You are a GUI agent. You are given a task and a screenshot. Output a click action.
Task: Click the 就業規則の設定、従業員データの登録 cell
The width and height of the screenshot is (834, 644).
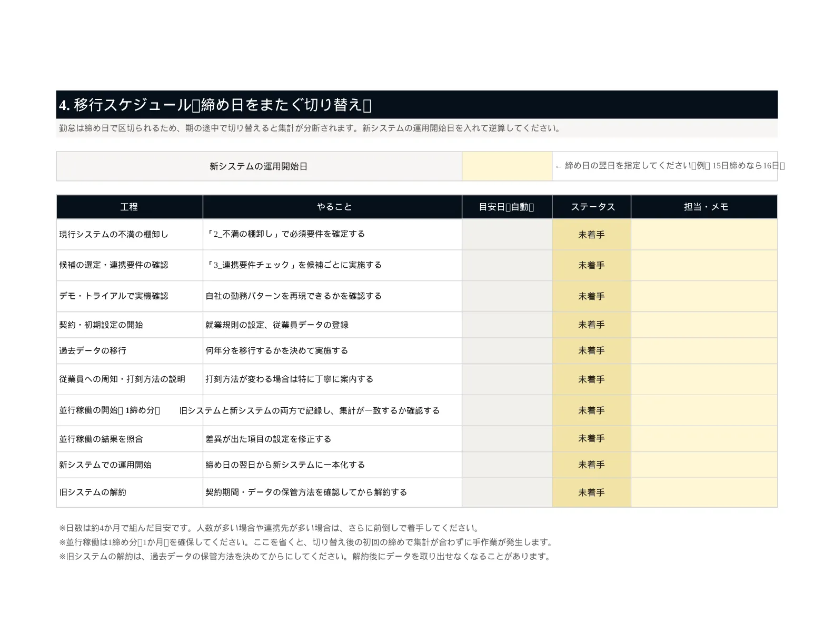pyautogui.click(x=333, y=325)
